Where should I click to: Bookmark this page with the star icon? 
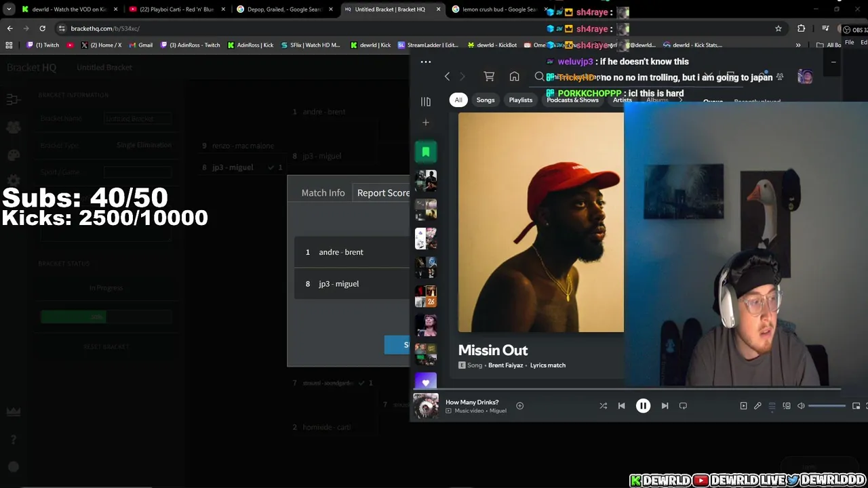(778, 28)
